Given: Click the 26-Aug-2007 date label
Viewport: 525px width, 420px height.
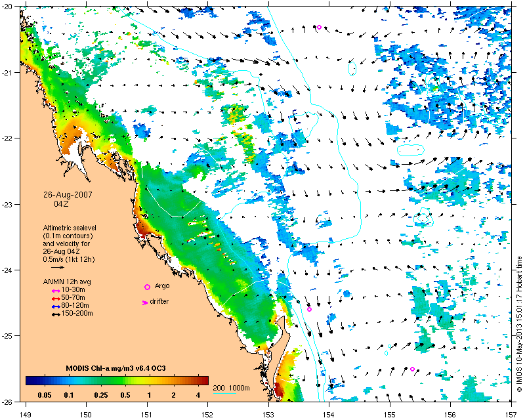Looking at the screenshot, I should click(68, 195).
